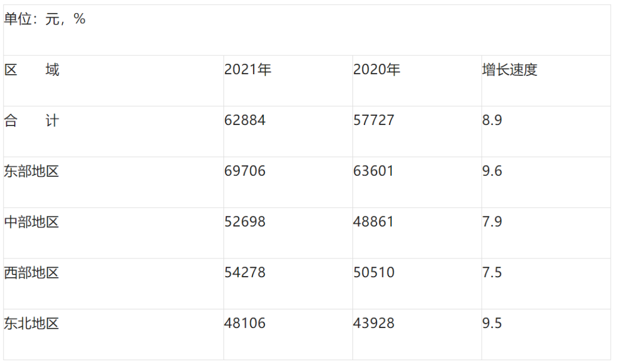
Task: Click the '增长速度' column header
Action: coord(510,70)
